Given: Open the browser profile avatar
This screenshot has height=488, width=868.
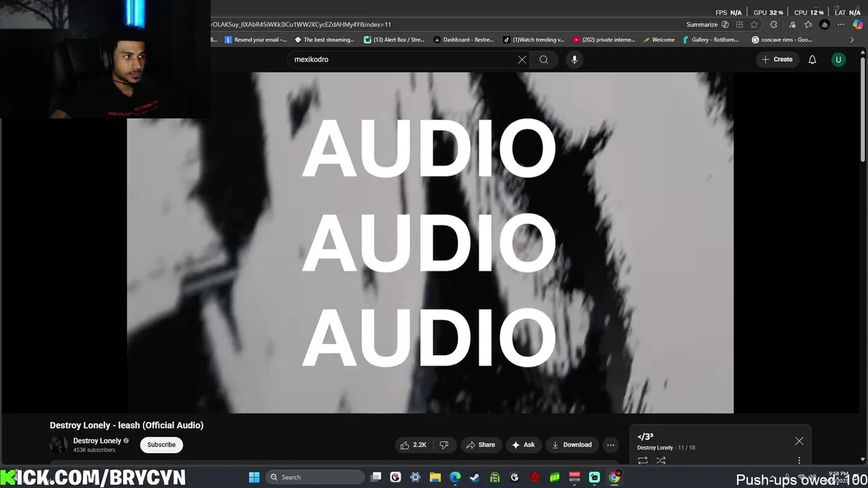Looking at the screenshot, I should tap(825, 24).
